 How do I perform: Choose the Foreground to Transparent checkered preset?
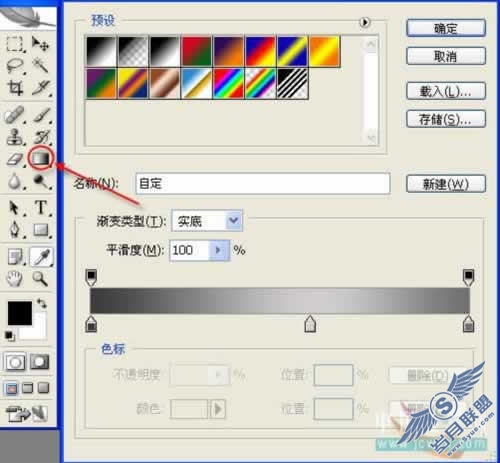133,51
